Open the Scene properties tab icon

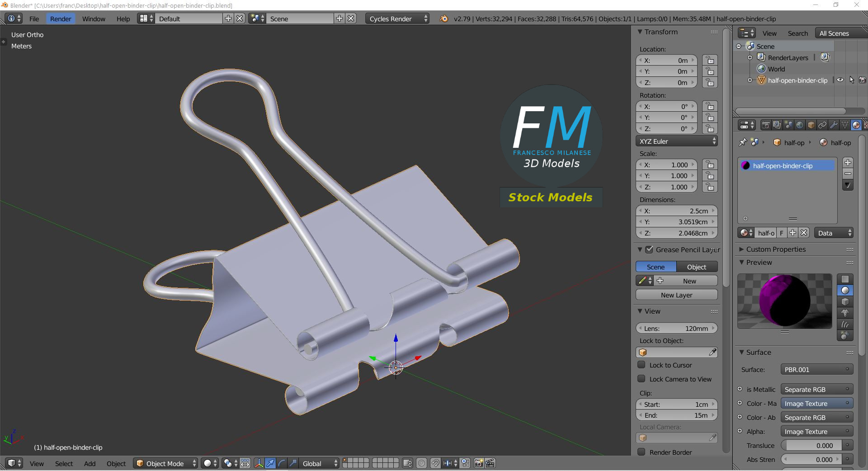(x=788, y=125)
